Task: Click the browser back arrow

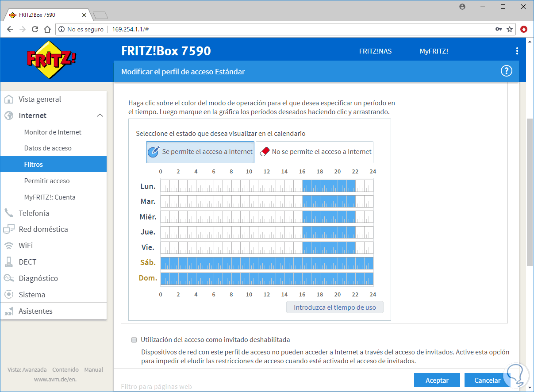Action: [x=10, y=29]
